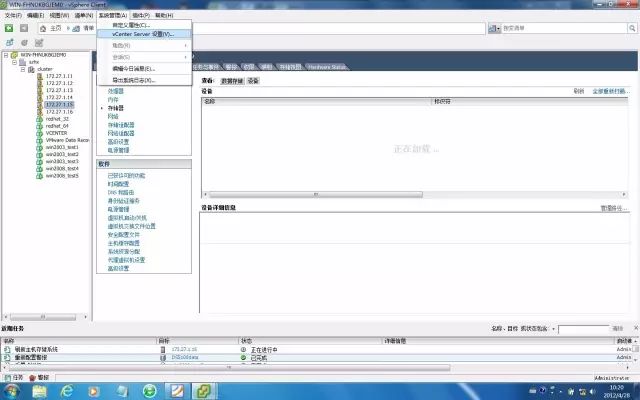Click the recent tasks horizontal scrollbar
This screenshot has height=400, width=640.
pos(229,368)
